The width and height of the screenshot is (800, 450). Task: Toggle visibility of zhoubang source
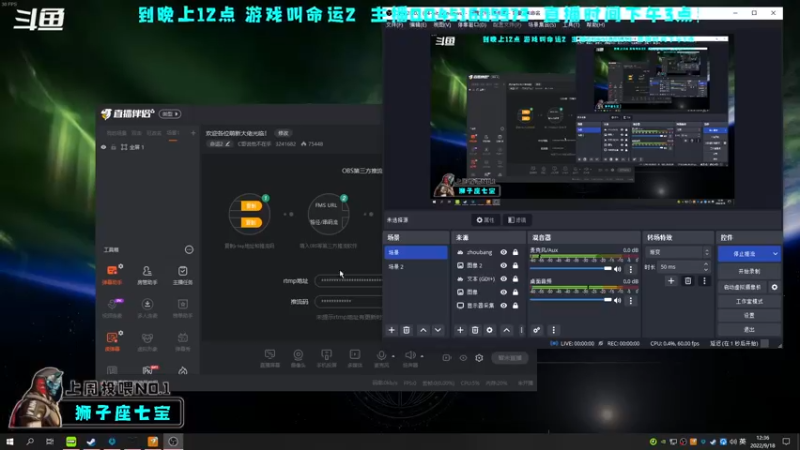pos(504,252)
